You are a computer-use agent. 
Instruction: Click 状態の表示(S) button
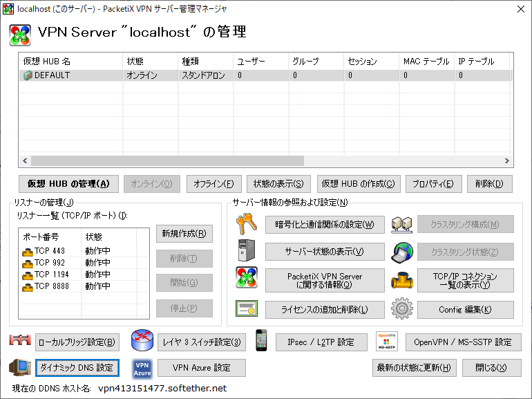point(278,184)
